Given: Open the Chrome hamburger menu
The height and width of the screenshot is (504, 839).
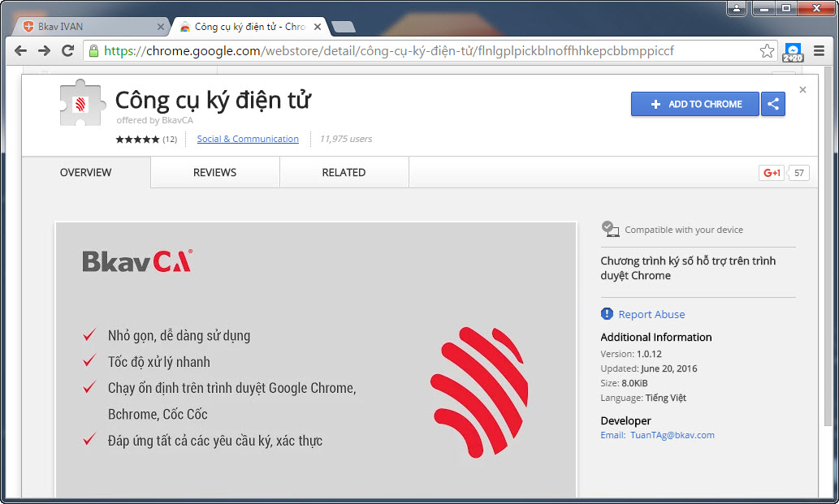Looking at the screenshot, I should click(x=819, y=51).
